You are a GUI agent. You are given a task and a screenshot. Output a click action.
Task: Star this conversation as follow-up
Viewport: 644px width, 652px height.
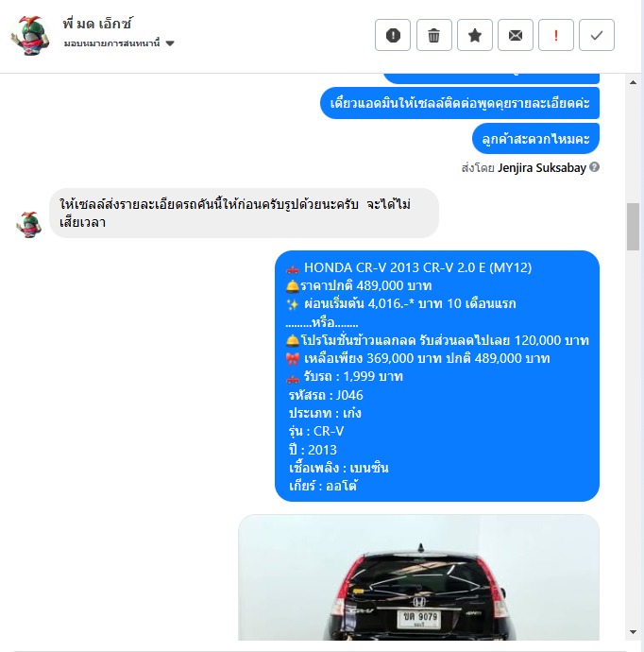click(474, 35)
